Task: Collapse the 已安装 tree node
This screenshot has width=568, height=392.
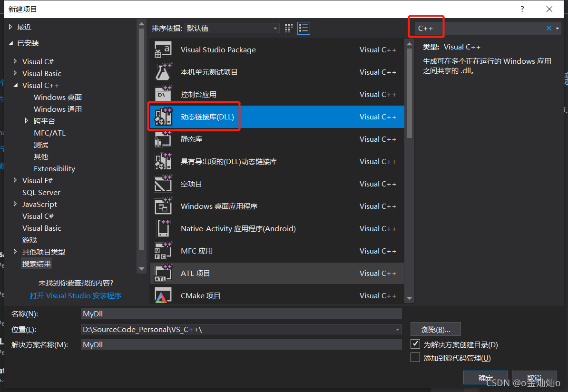Action: tap(10, 43)
